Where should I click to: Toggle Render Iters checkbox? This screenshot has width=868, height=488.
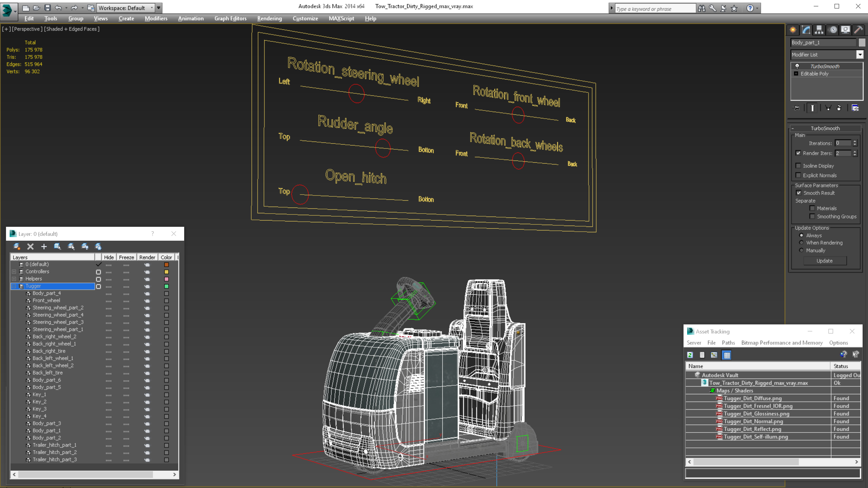click(798, 153)
